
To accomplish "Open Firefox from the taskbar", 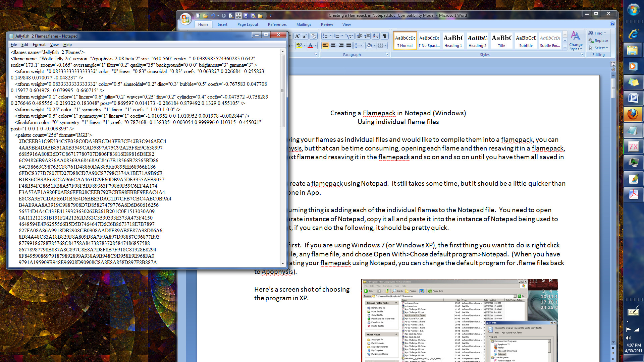I will coord(633,114).
